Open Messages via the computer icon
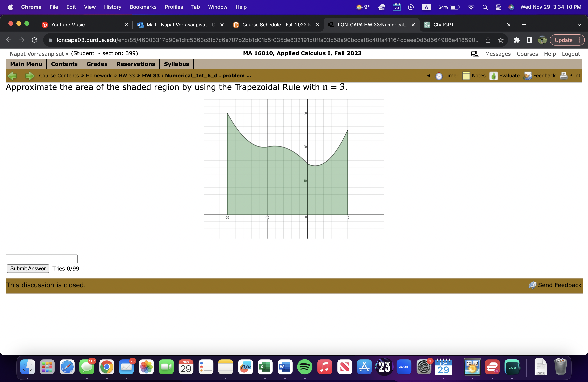The image size is (588, 382). (x=474, y=54)
